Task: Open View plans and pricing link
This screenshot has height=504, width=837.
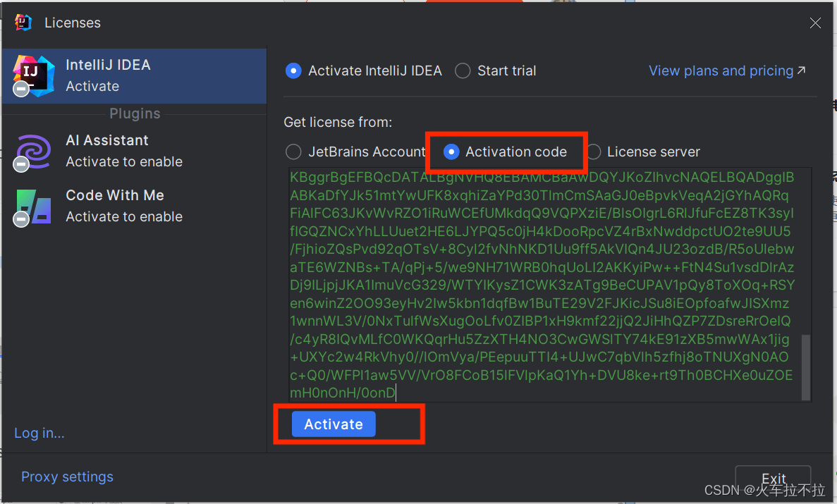Action: click(x=721, y=71)
